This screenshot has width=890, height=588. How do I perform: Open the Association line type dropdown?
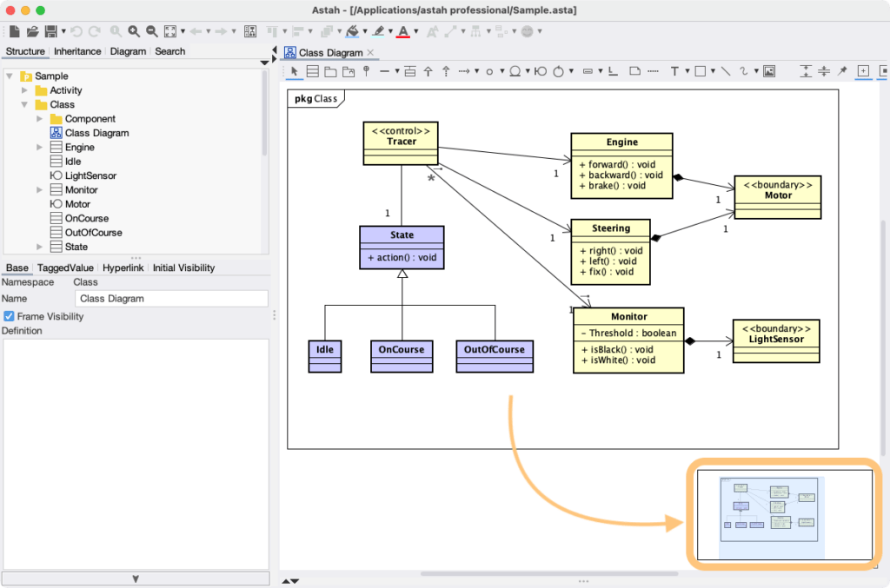tap(396, 71)
